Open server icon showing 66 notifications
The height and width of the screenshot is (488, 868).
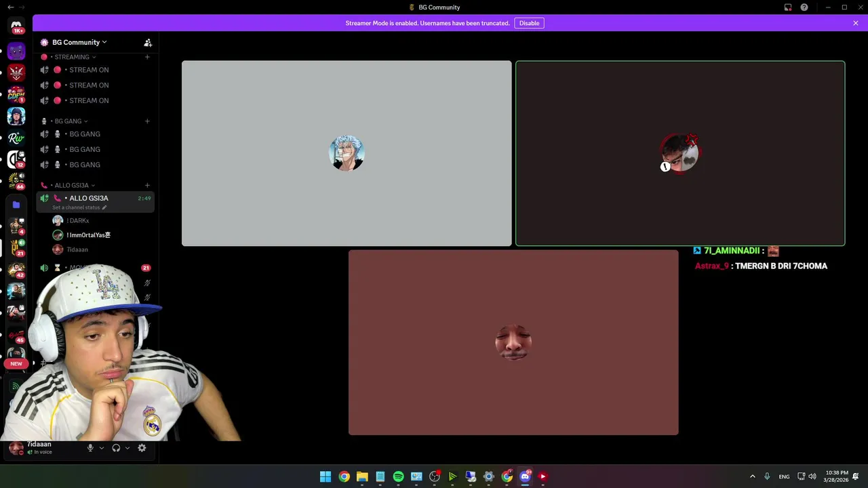[16, 181]
